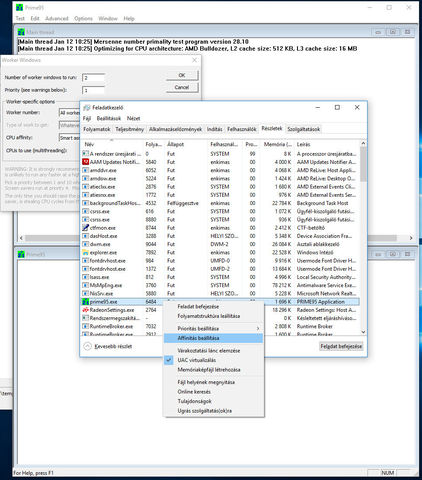Open the Nézet menu in Task Manager
Viewport: 422px width, 480px height.
click(133, 118)
